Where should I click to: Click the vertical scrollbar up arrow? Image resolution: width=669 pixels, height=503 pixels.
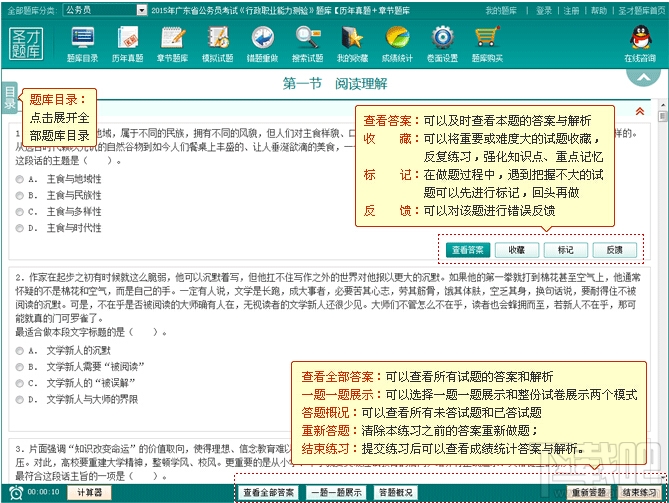[663, 105]
